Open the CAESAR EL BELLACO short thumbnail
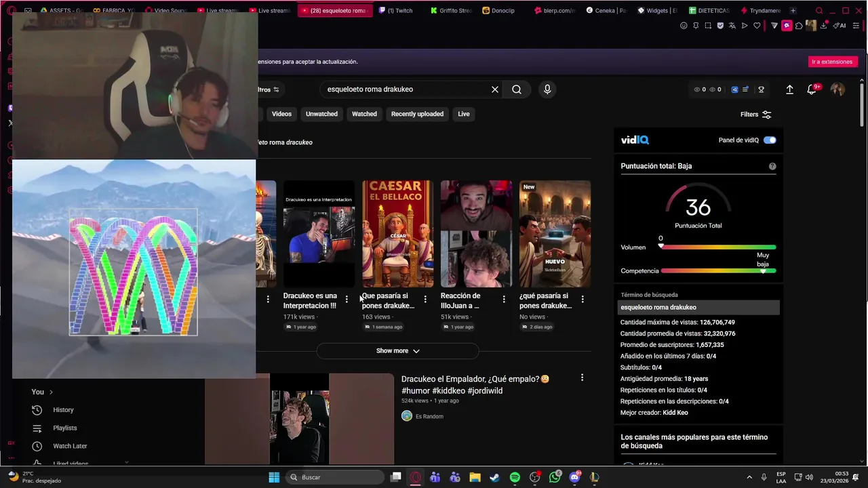Screen dimensions: 868x488 397,234
